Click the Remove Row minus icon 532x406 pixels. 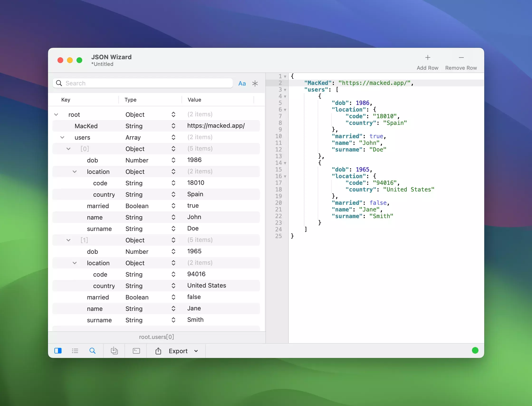[461, 58]
